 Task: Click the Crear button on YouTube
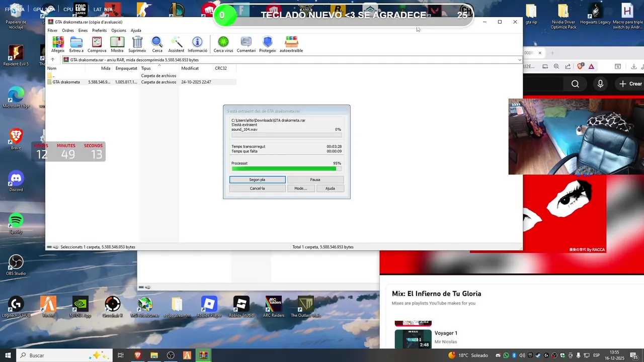point(631,84)
